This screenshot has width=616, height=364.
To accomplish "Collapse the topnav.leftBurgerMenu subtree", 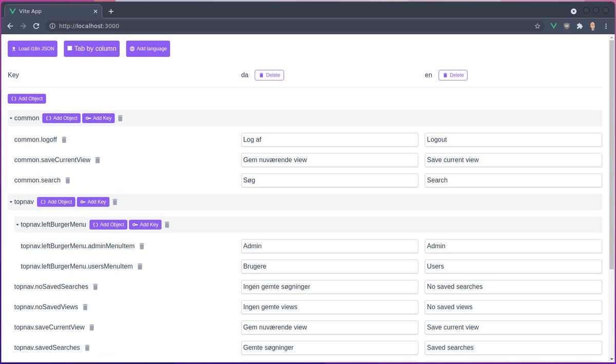I will coord(16,225).
